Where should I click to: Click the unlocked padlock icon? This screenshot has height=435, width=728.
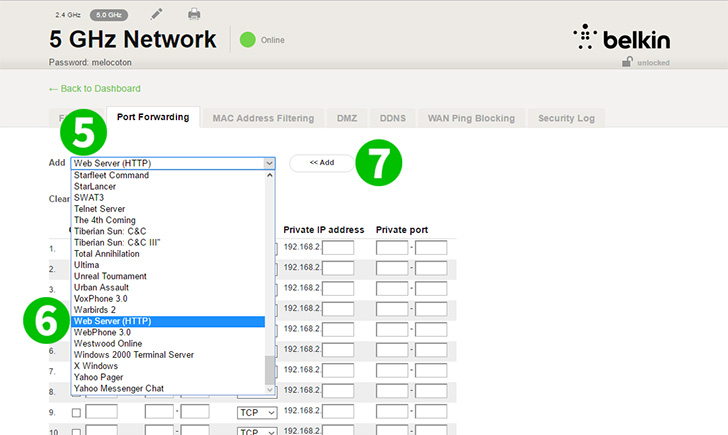click(x=627, y=62)
